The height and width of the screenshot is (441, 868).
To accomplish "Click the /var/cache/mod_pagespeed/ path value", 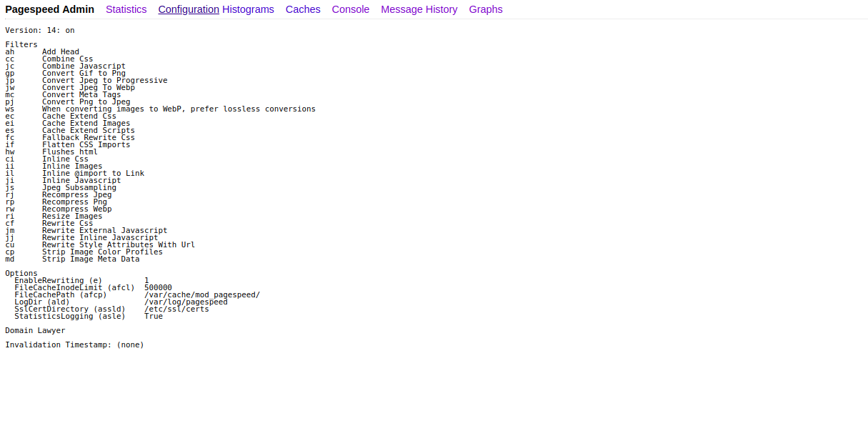I will tap(202, 294).
